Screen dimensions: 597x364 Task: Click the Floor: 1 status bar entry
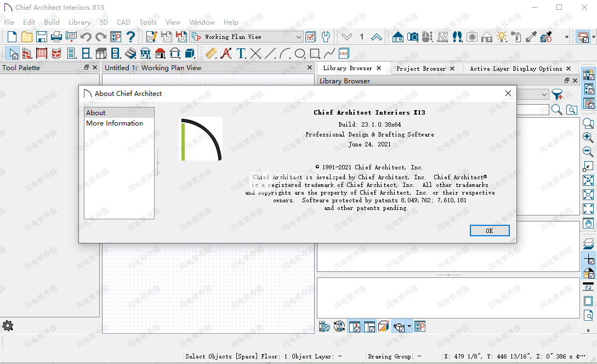(274, 356)
